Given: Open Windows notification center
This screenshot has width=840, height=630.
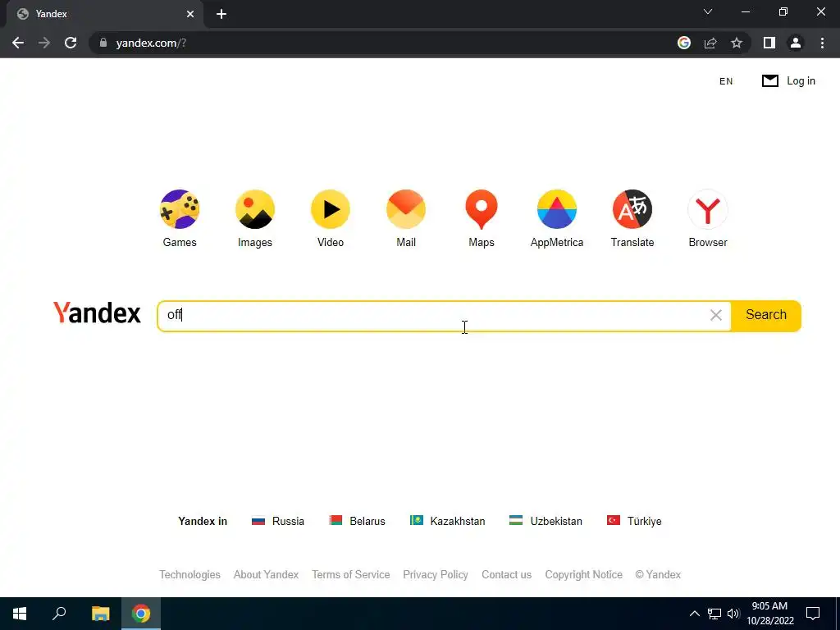Looking at the screenshot, I should pyautogui.click(x=813, y=614).
